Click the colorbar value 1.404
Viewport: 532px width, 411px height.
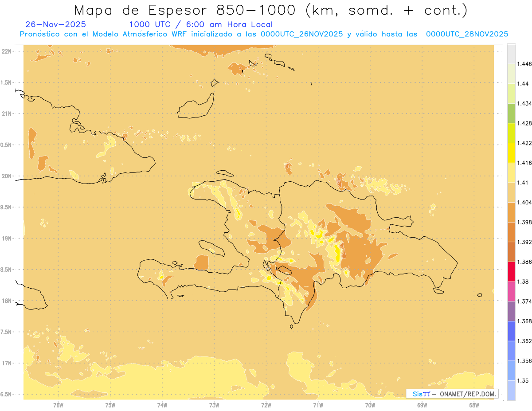(525, 202)
